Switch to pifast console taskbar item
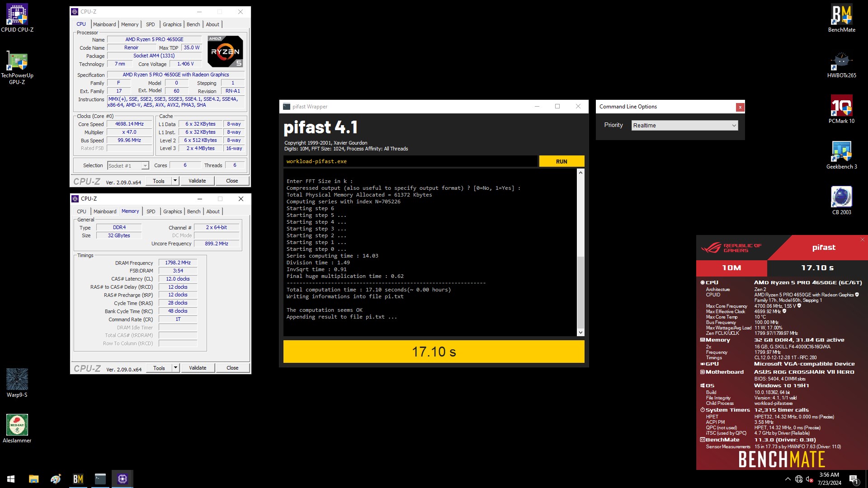Image resolution: width=868 pixels, height=488 pixels. 100,479
